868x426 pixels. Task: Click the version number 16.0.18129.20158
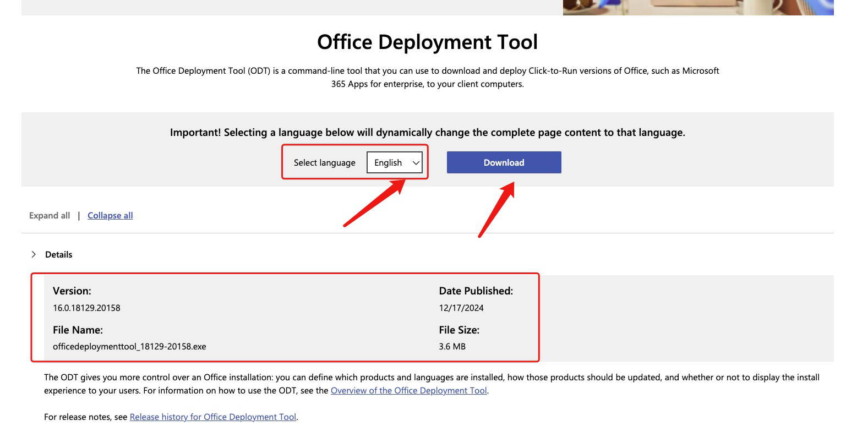click(x=86, y=308)
